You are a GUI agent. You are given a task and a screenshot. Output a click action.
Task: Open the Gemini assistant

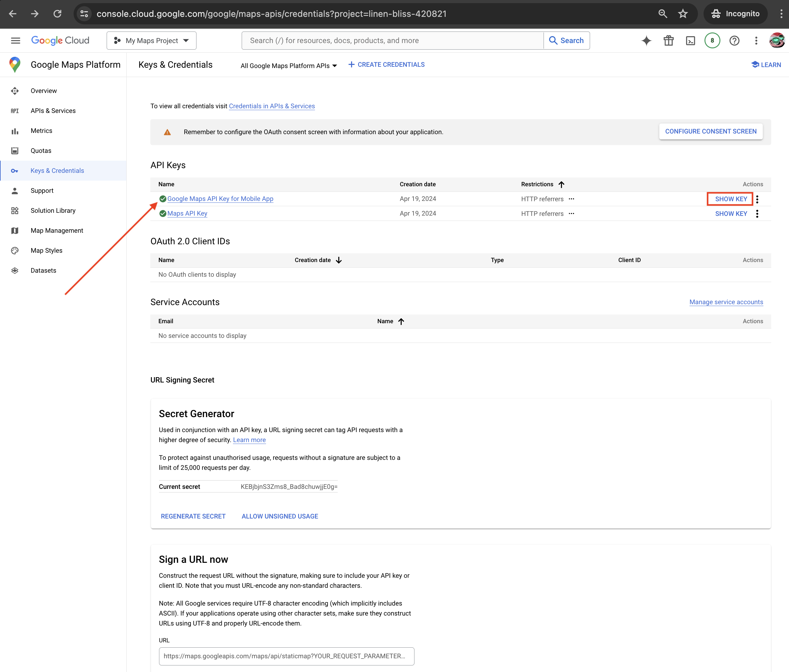(x=646, y=40)
